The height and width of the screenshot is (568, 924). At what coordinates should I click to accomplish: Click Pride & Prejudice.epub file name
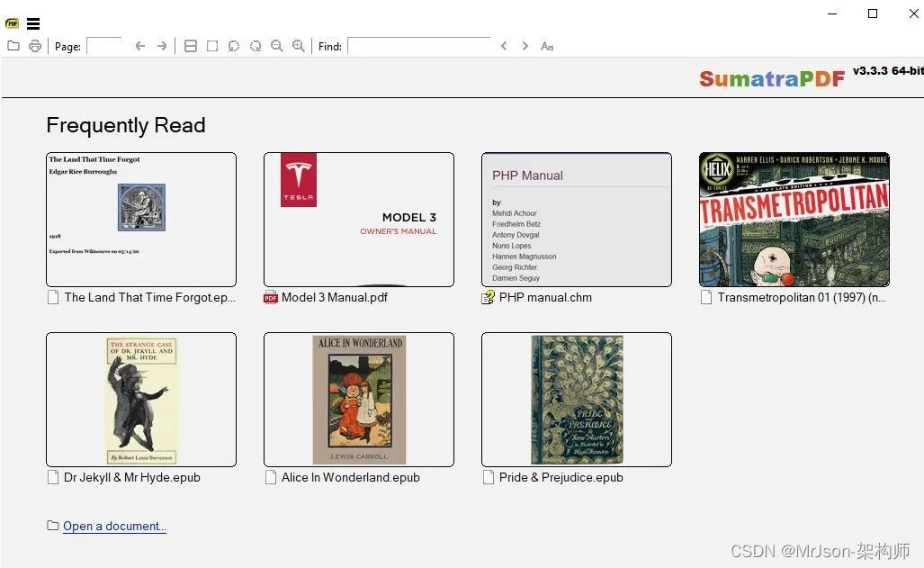pyautogui.click(x=561, y=477)
